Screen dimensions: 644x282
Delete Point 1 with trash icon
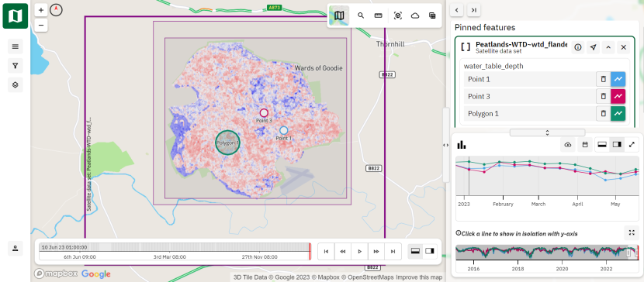point(603,79)
